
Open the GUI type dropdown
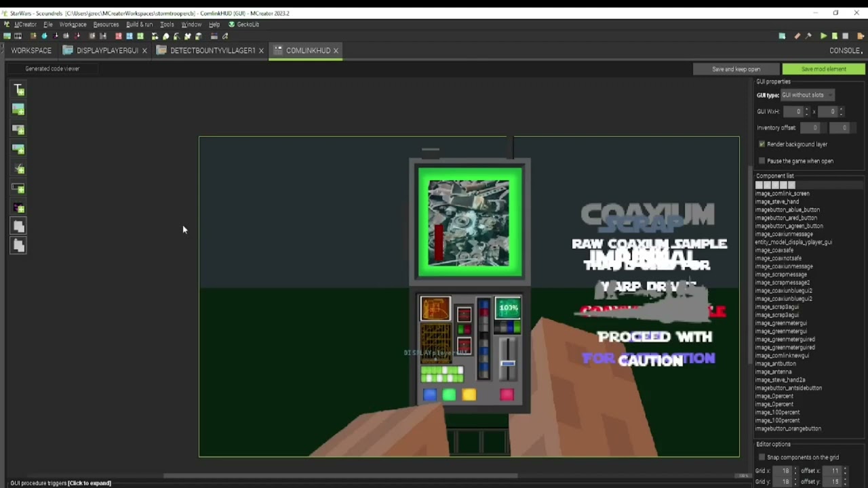[x=807, y=95]
